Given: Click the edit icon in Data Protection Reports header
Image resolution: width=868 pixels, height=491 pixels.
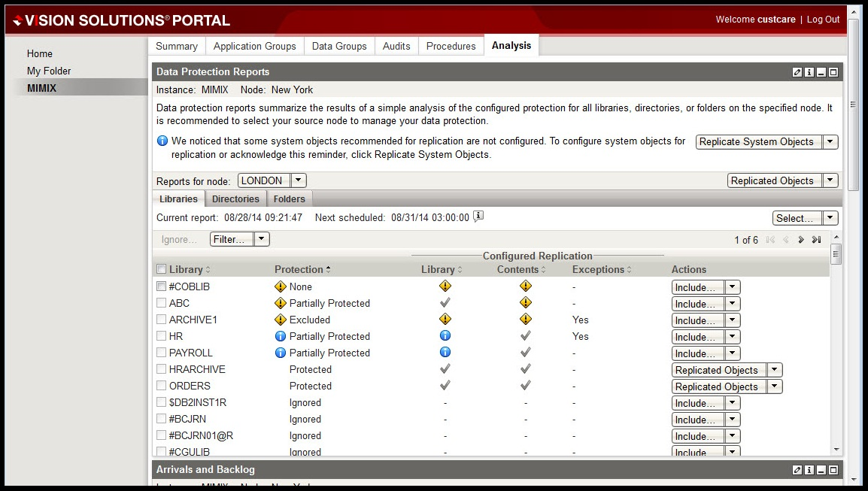Looking at the screenshot, I should pos(797,72).
